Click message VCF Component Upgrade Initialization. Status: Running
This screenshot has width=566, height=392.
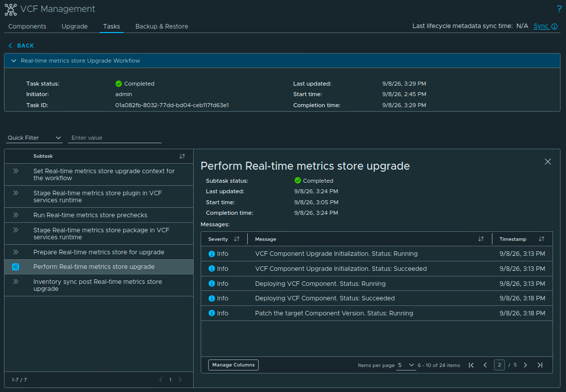click(x=336, y=254)
